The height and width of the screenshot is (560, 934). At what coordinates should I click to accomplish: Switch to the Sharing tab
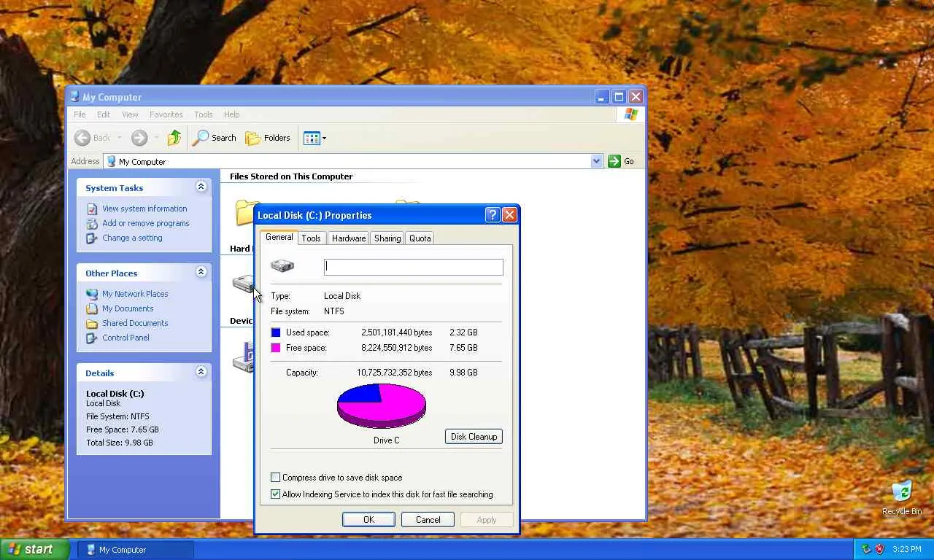[x=387, y=238]
